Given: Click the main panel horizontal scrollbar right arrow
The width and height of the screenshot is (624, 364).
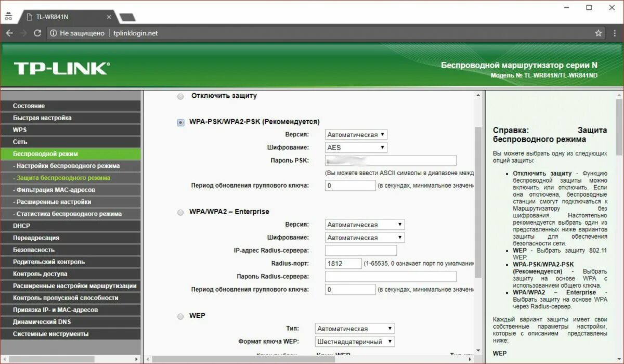Looking at the screenshot, I should point(471,359).
